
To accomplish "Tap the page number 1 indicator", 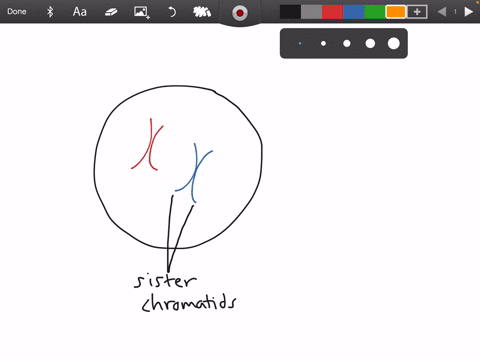I will tap(455, 12).
